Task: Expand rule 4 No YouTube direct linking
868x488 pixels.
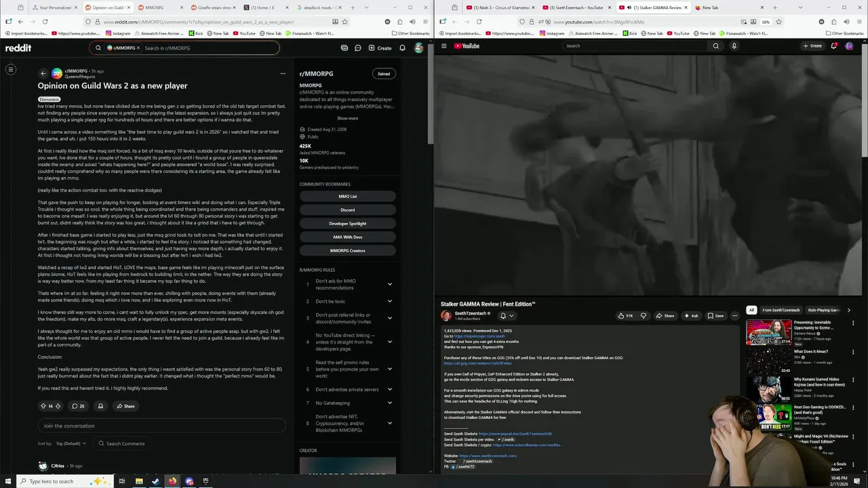Action: click(x=389, y=342)
